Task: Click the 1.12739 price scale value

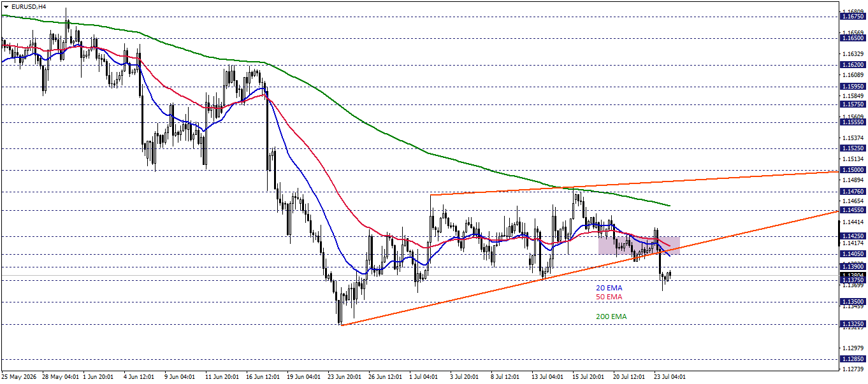Action: click(x=853, y=369)
